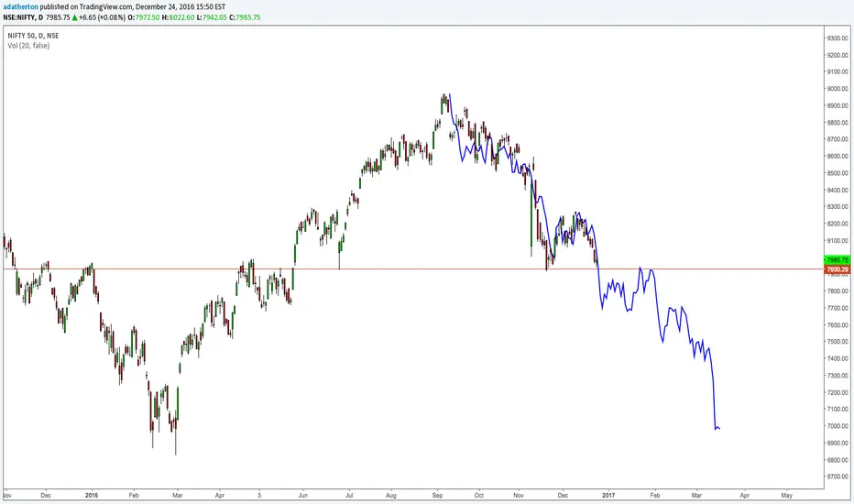This screenshot has height=504, width=854.
Task: Click the 9000.00 price axis label
Action: pyautogui.click(x=838, y=89)
